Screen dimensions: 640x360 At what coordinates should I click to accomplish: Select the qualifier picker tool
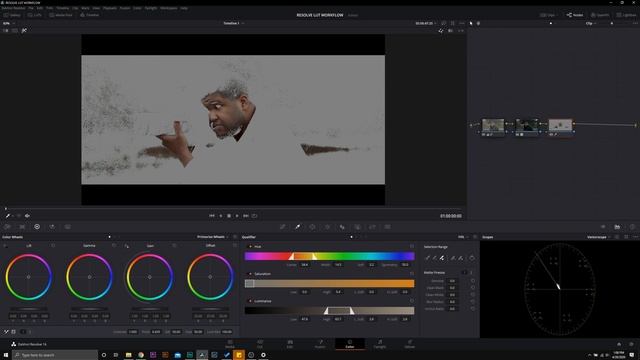(x=427, y=258)
